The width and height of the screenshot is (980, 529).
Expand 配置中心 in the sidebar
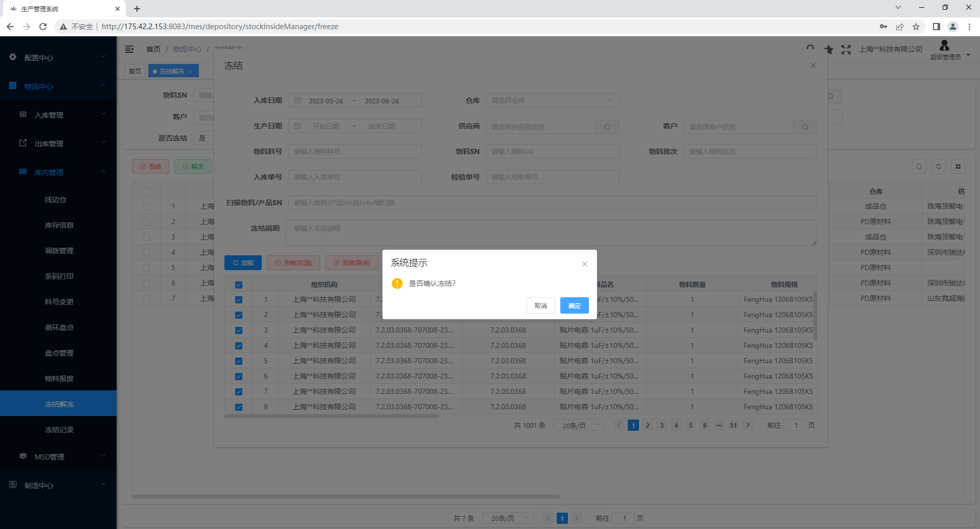click(58, 57)
